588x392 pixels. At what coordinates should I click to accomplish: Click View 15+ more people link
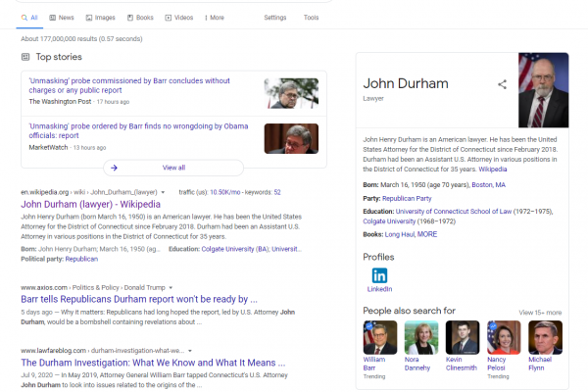(x=540, y=313)
